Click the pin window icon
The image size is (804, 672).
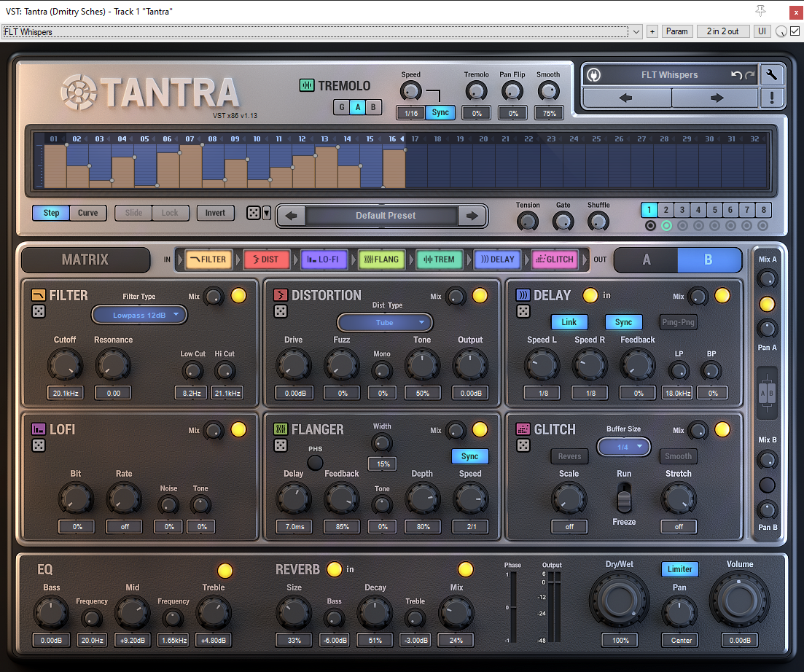[760, 10]
